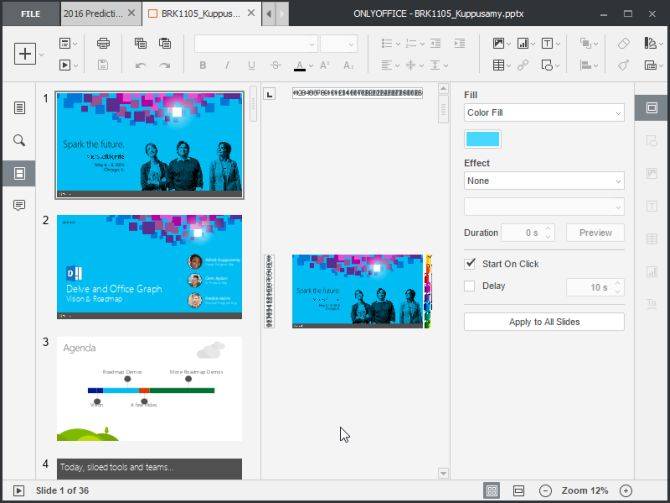Screen dimensions: 670x503
Task: Toggle the Slides panel sidebar icon
Action: (x=19, y=173)
